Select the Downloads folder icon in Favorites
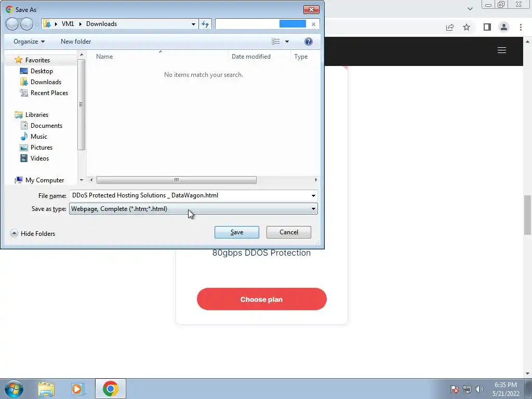 [24, 82]
